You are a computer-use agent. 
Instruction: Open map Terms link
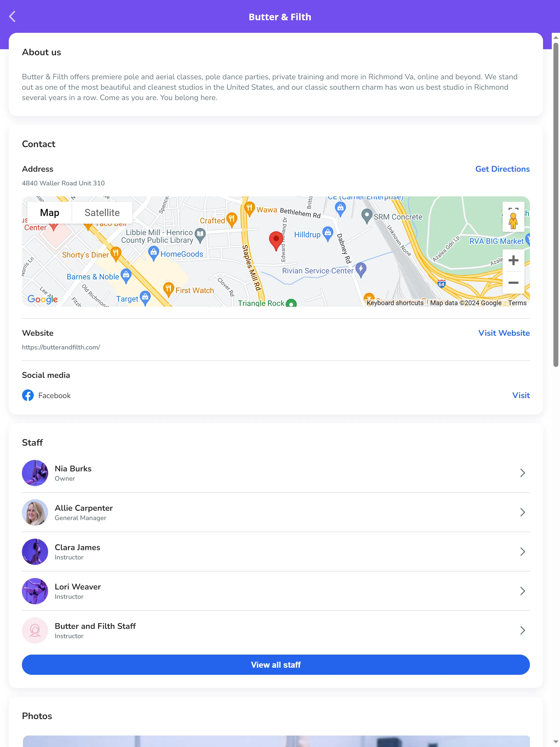517,303
